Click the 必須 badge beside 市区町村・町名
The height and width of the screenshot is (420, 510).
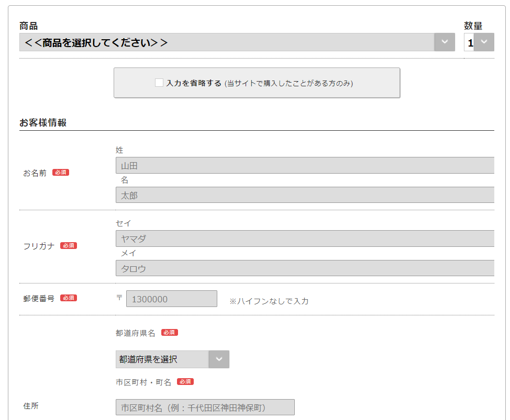point(186,382)
